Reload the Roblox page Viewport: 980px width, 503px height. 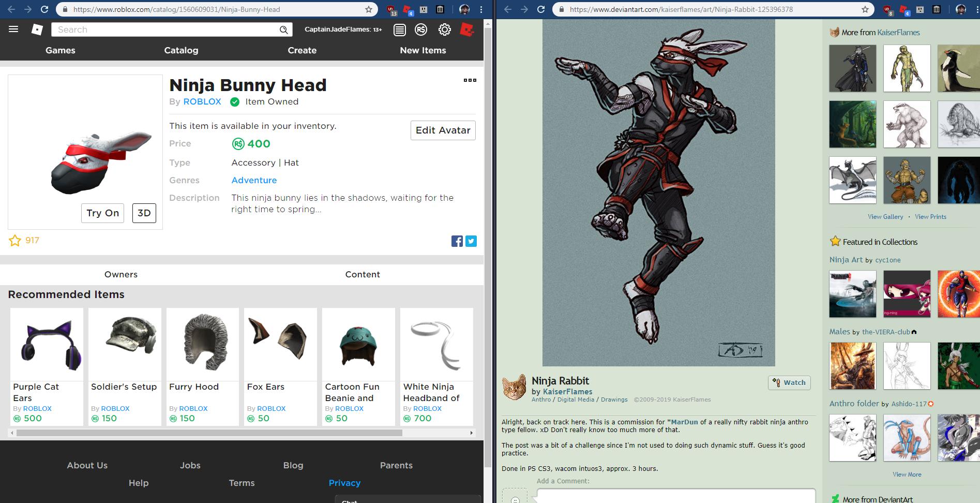click(44, 9)
